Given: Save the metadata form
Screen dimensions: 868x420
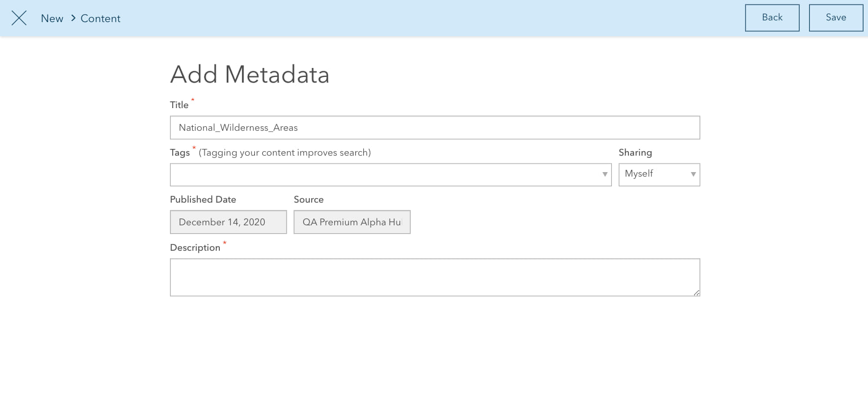Looking at the screenshot, I should [x=836, y=18].
